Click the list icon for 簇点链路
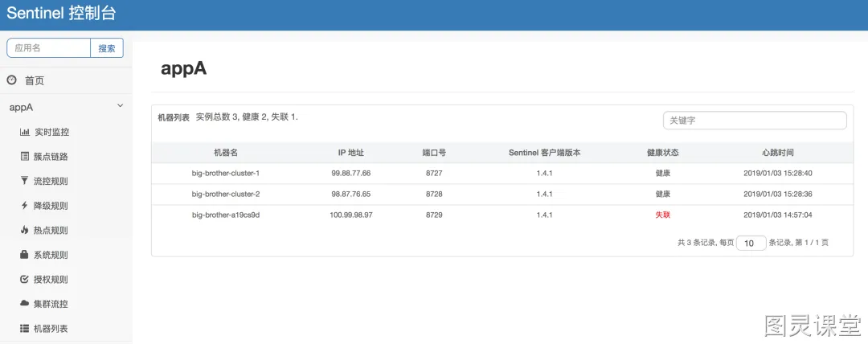Viewport: 868px width, 344px height. point(24,156)
